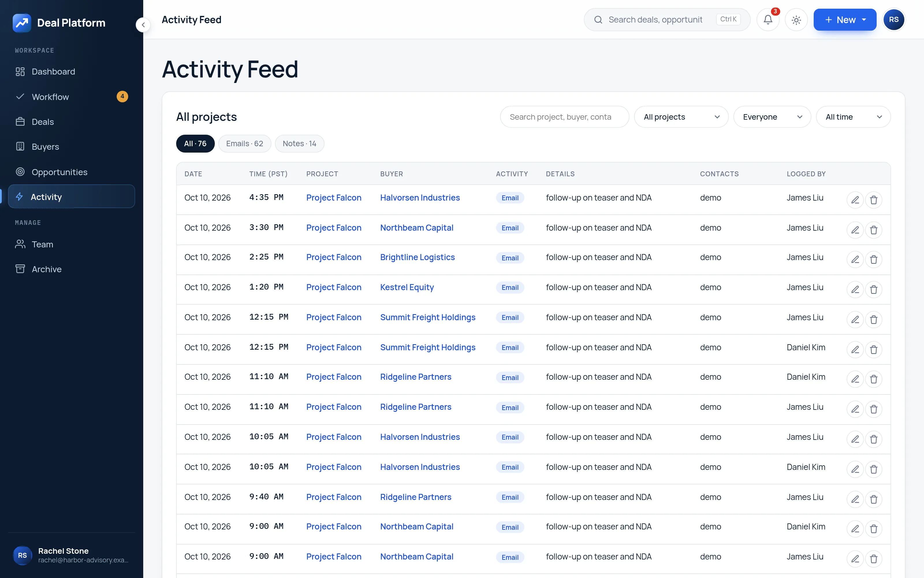Go to Dashboard in sidebar
The image size is (924, 578).
[x=71, y=71]
